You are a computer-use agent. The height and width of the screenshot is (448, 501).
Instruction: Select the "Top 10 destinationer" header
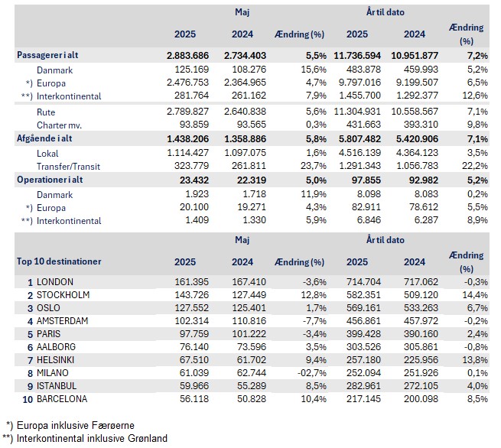[x=58, y=261]
